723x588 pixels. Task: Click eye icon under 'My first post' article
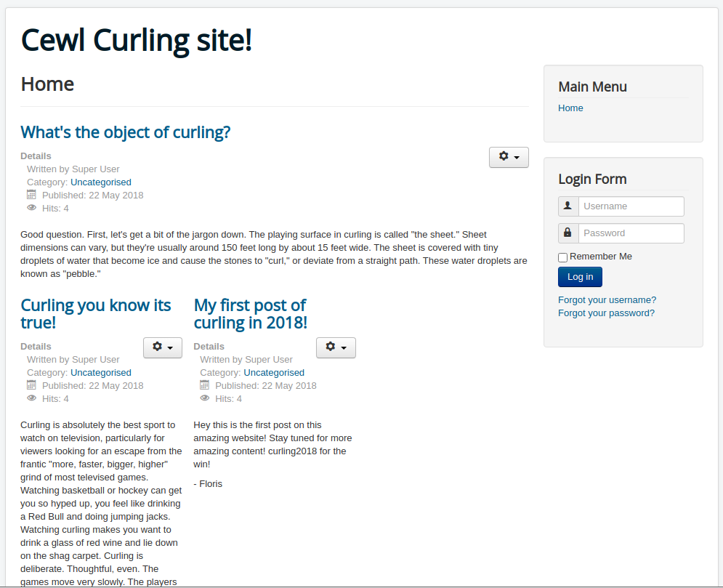(x=205, y=398)
